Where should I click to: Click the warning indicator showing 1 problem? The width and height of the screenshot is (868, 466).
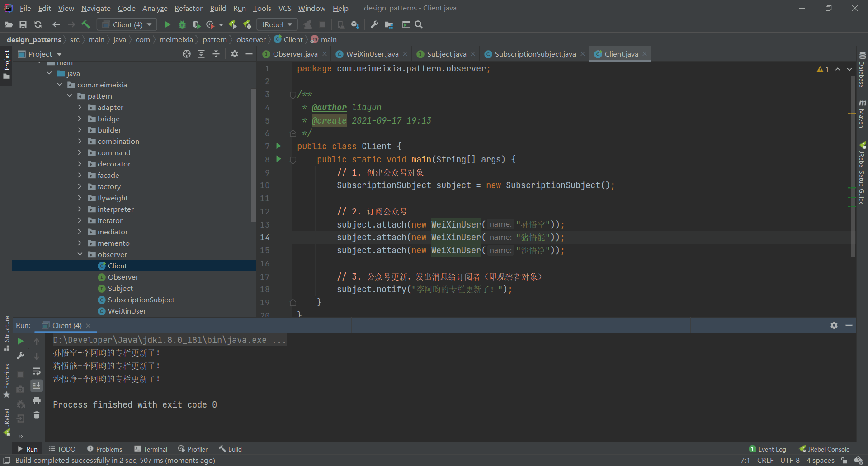coord(823,69)
